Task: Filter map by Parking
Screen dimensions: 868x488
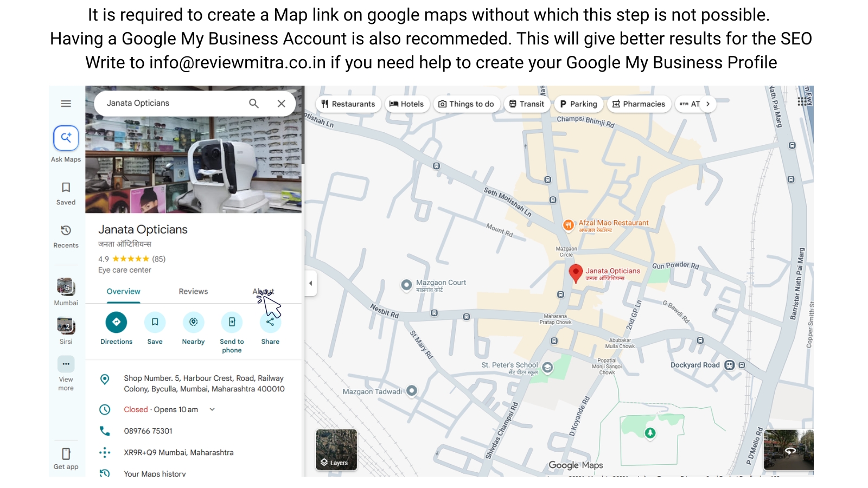Action: coord(578,104)
